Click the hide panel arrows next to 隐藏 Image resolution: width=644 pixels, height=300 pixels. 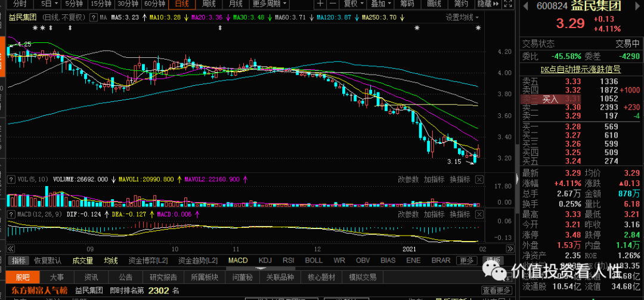(x=497, y=4)
